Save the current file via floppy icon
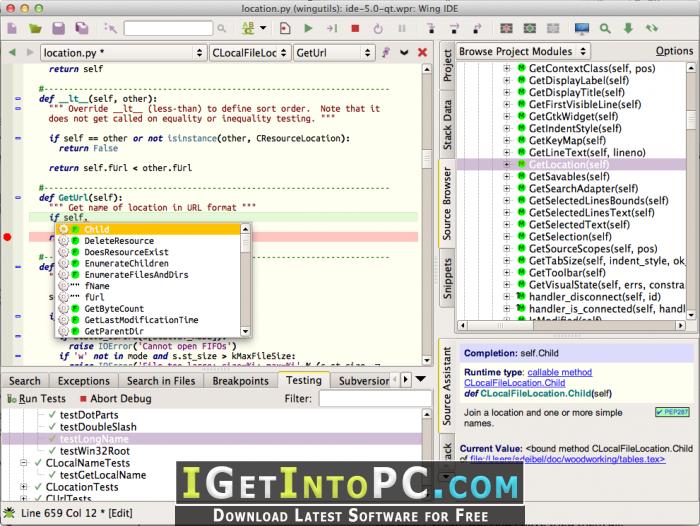The height and width of the screenshot is (526, 700). 58,29
